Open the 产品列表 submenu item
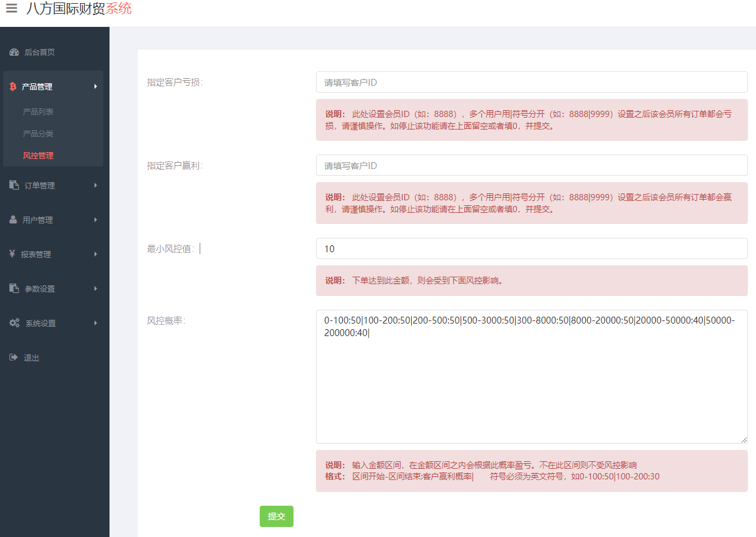 [x=38, y=112]
